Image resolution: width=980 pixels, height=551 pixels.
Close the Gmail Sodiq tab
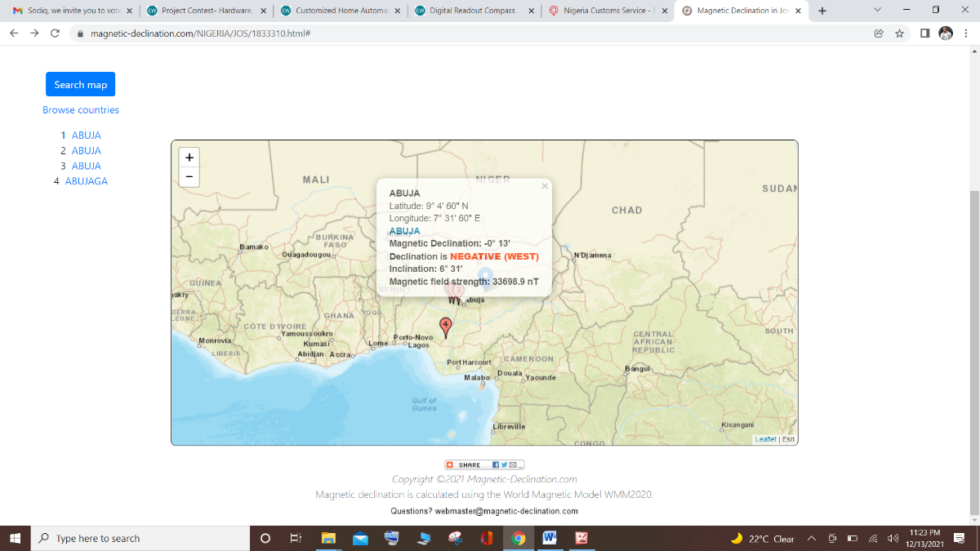(x=129, y=11)
